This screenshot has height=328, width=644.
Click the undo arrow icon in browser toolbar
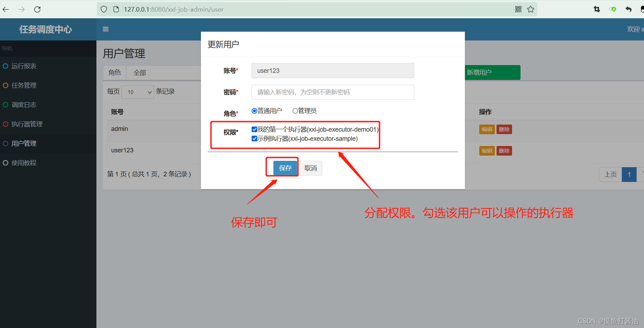(629, 9)
